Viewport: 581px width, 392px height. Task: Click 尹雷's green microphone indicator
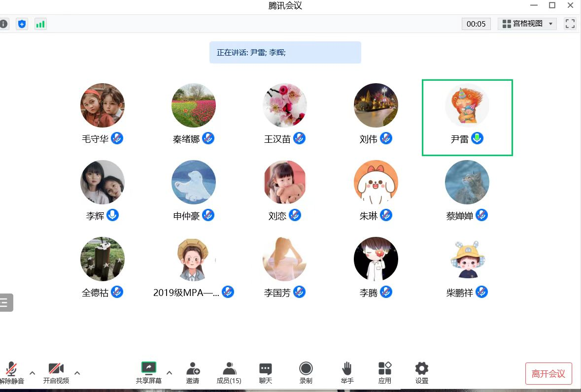coord(477,138)
